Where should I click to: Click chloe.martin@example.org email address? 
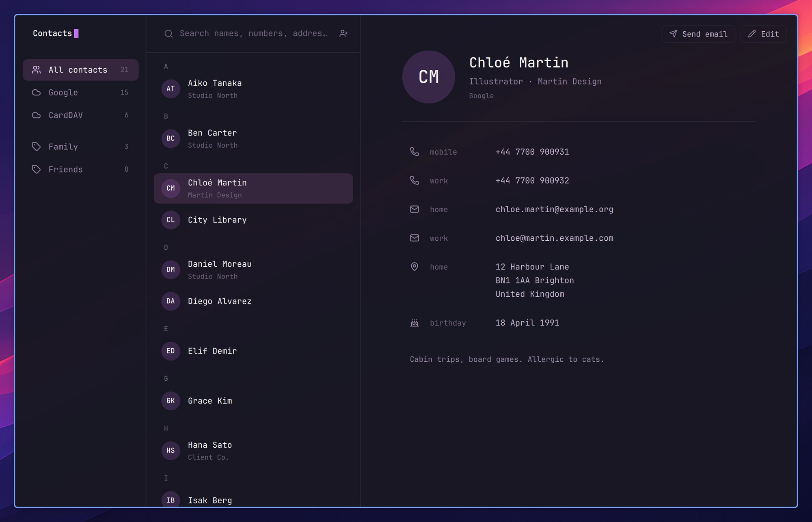[554, 209]
